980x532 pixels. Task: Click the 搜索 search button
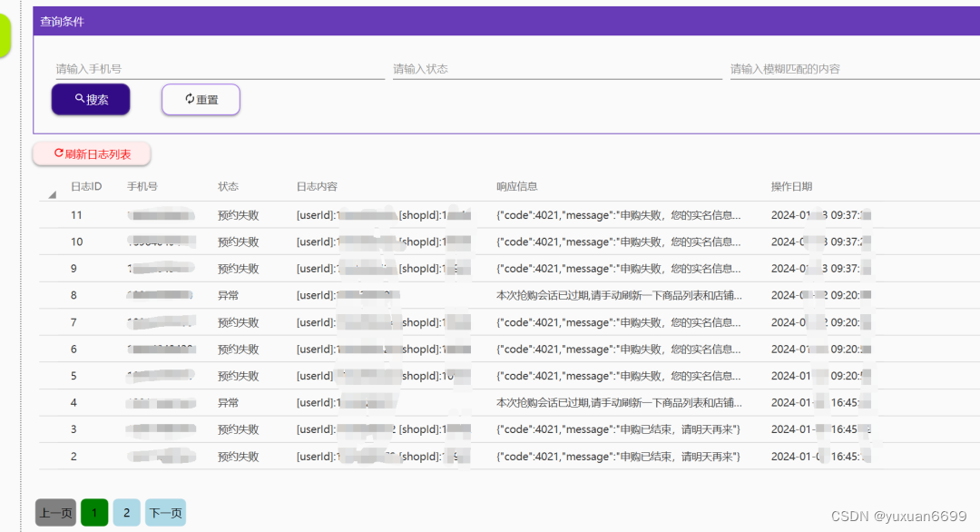pos(91,100)
